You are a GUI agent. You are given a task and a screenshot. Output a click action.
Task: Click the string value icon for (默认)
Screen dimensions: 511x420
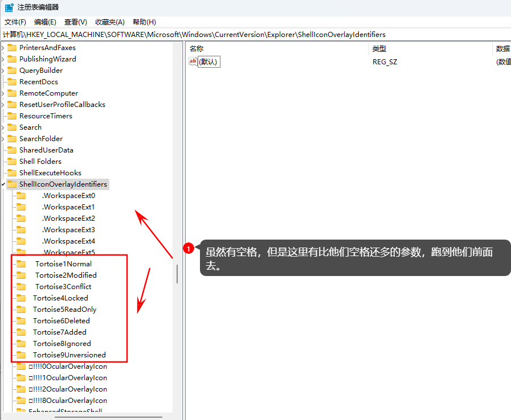coord(193,61)
